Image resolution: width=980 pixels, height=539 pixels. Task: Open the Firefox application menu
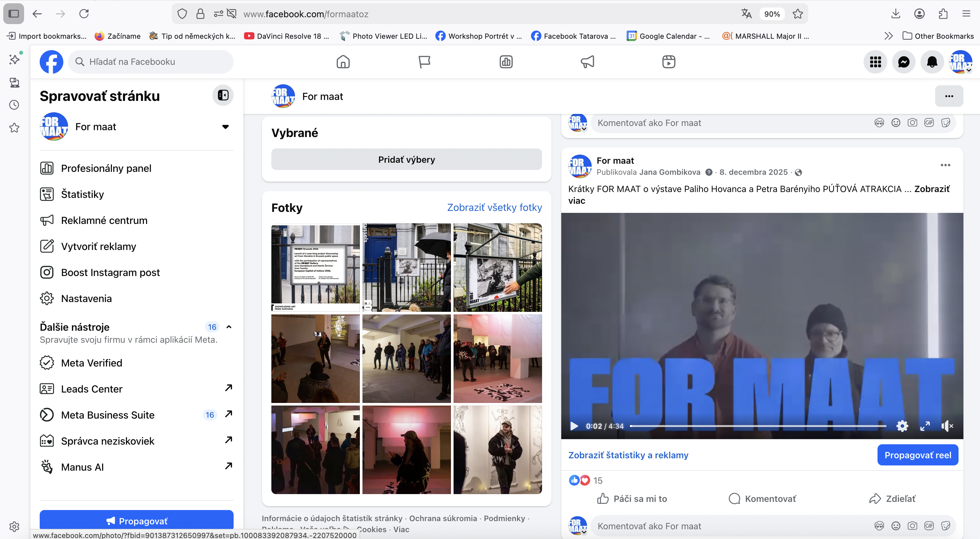click(x=966, y=14)
